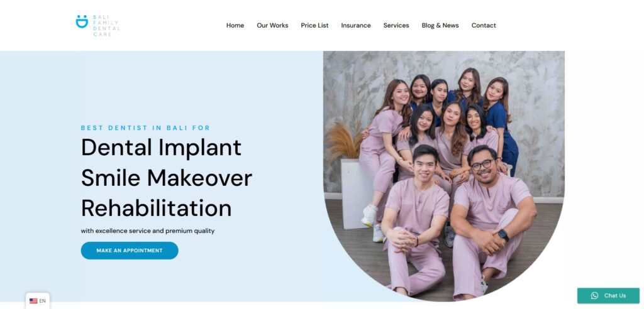Go to Our Works page

point(272,26)
